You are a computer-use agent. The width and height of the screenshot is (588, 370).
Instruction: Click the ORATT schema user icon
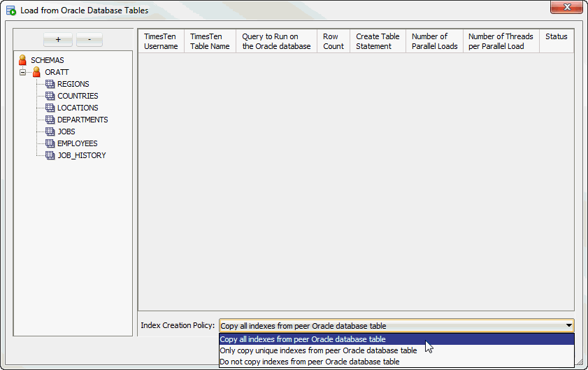tap(36, 71)
